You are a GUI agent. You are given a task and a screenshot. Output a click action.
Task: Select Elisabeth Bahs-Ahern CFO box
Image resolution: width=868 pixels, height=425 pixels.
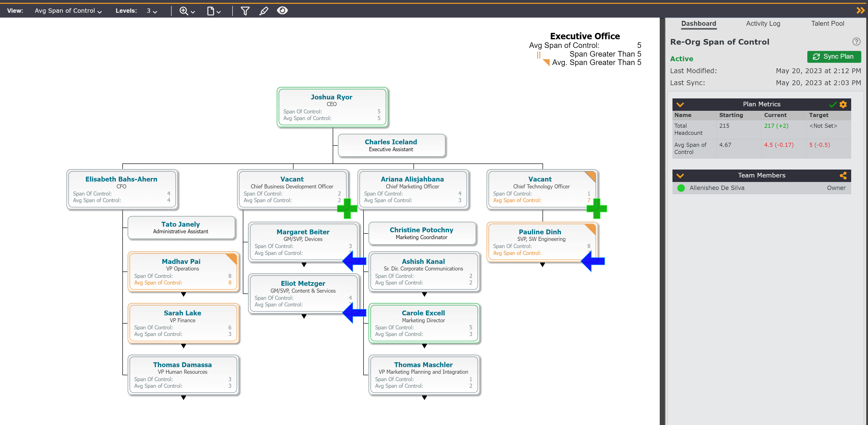(x=122, y=189)
